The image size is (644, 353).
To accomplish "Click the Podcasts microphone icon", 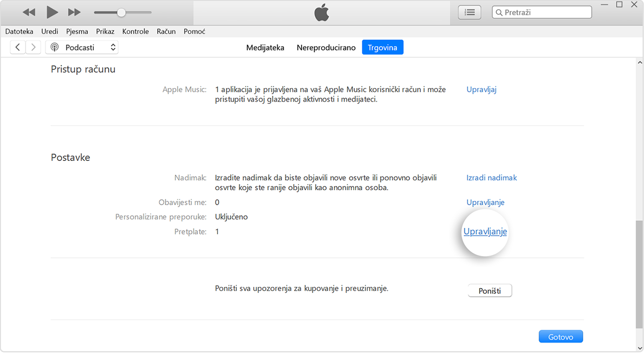I will tap(54, 47).
